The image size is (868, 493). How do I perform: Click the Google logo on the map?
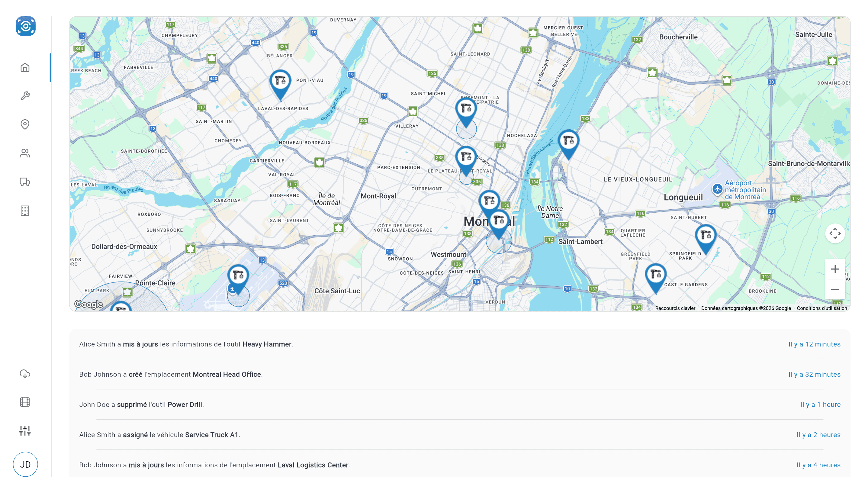tap(88, 304)
